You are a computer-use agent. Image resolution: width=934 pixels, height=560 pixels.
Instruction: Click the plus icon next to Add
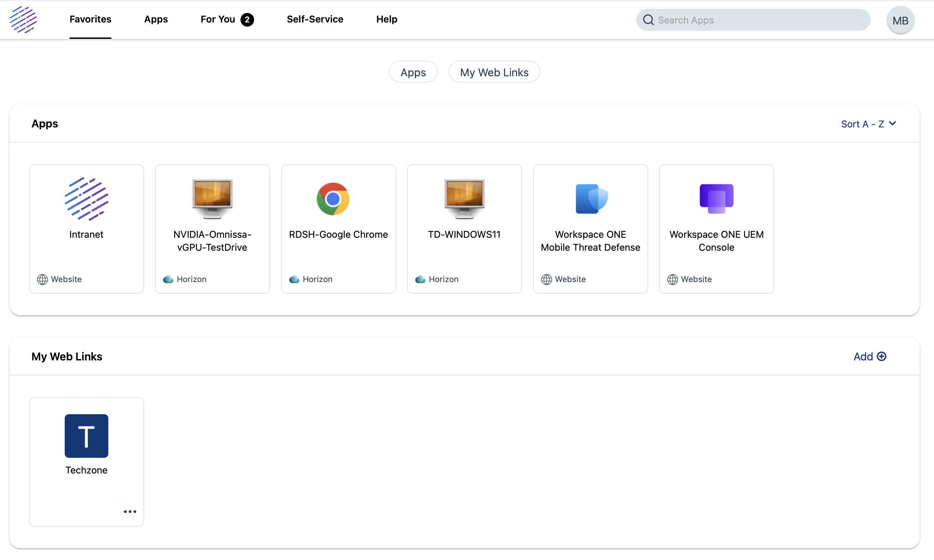coord(882,356)
